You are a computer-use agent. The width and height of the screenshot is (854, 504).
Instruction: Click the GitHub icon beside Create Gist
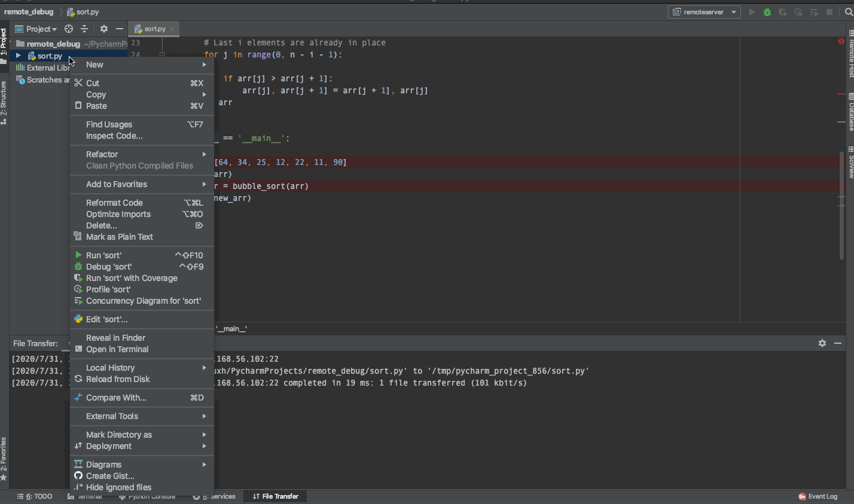coord(78,476)
